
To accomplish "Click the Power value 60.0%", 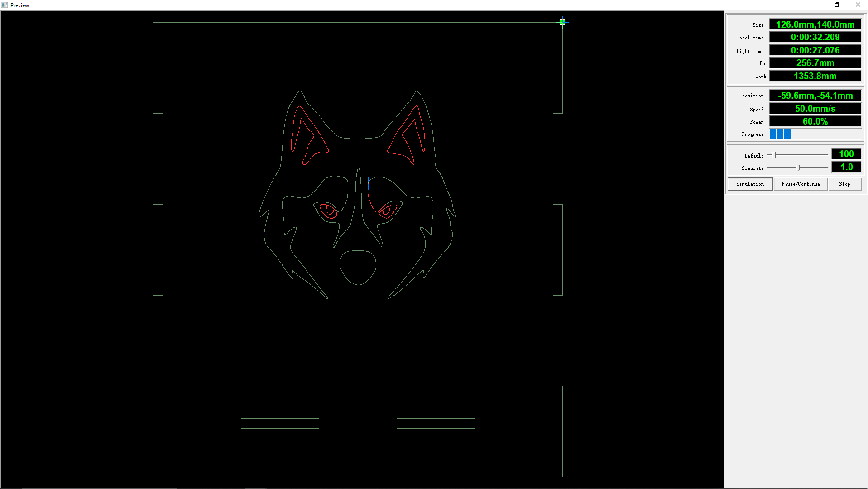I will (x=815, y=121).
